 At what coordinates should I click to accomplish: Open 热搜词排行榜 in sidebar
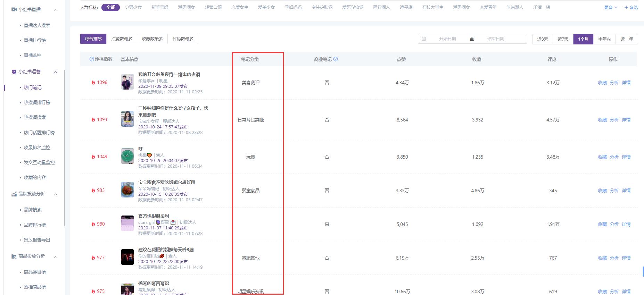pos(37,103)
